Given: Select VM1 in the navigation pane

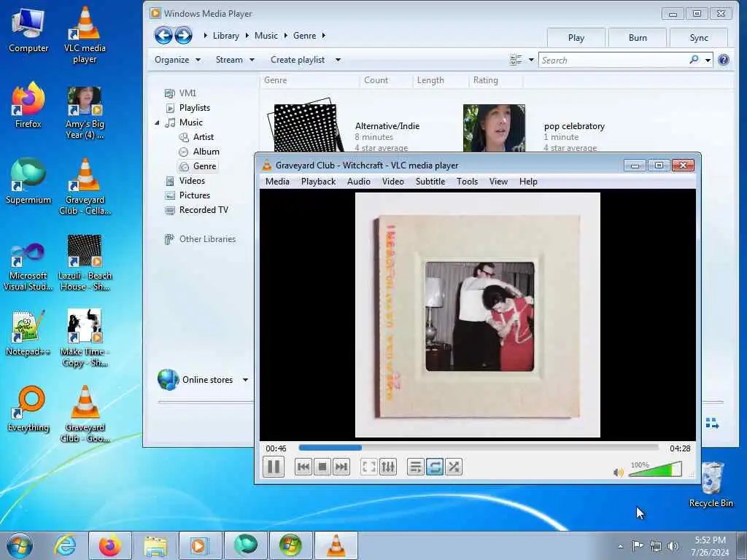Looking at the screenshot, I should (181, 93).
